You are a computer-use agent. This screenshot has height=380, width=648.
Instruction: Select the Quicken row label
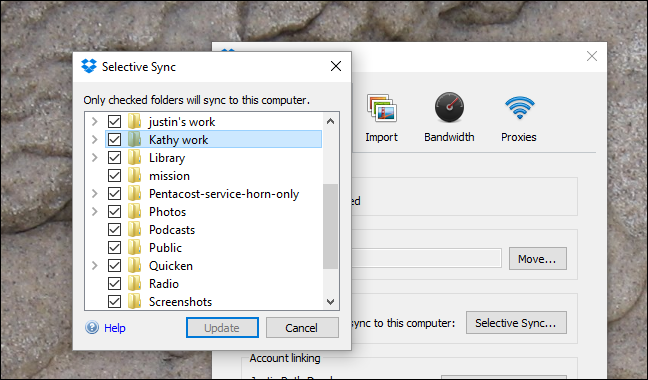171,266
